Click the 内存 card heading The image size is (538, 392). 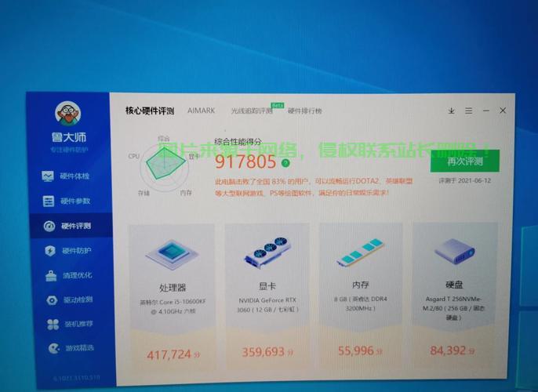360,285
